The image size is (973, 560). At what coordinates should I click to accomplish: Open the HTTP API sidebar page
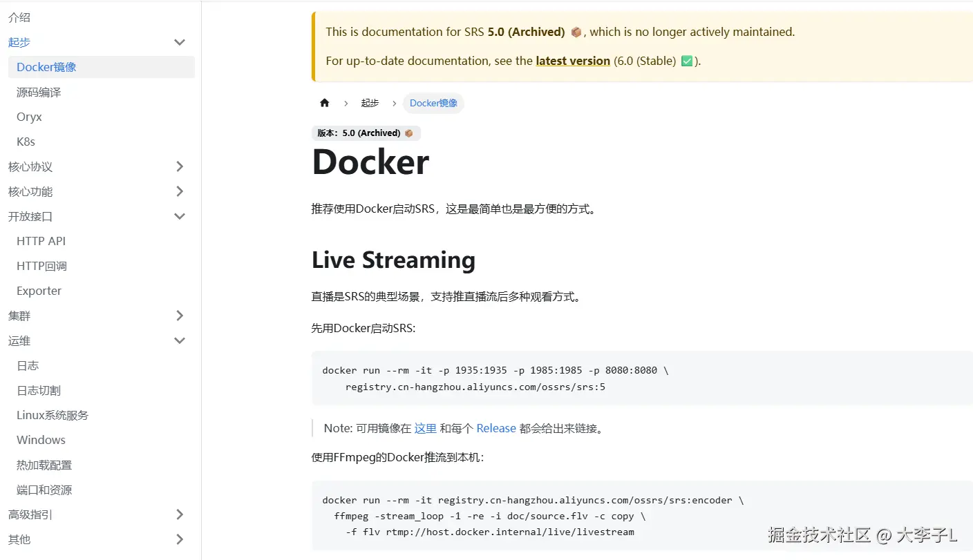(41, 241)
